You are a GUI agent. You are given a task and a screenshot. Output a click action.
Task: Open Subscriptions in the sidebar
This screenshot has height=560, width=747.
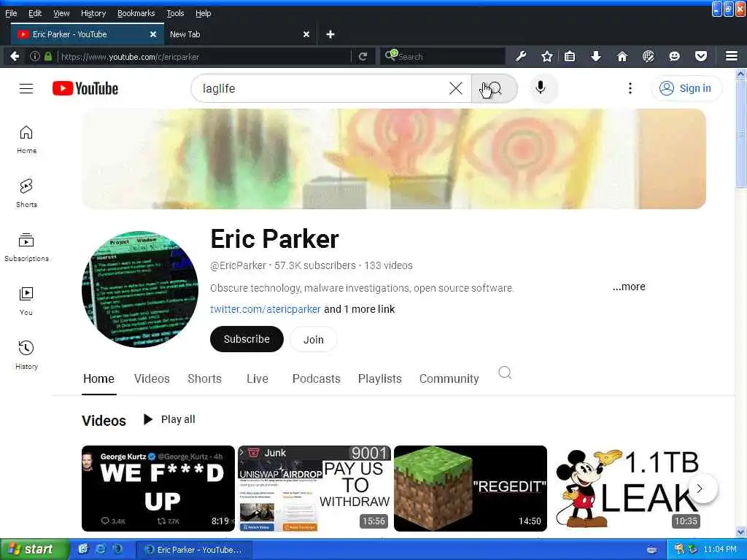point(26,247)
